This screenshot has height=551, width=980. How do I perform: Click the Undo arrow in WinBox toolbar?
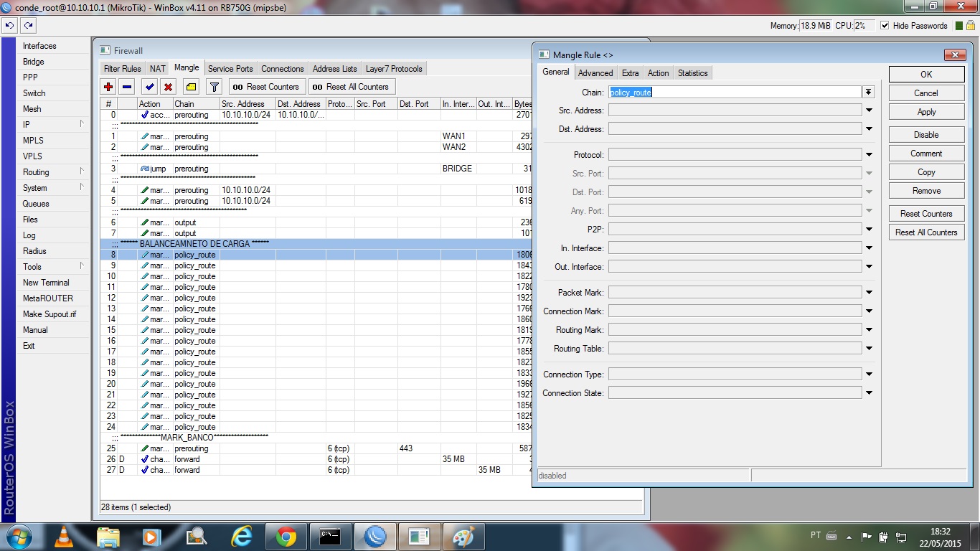[x=9, y=25]
